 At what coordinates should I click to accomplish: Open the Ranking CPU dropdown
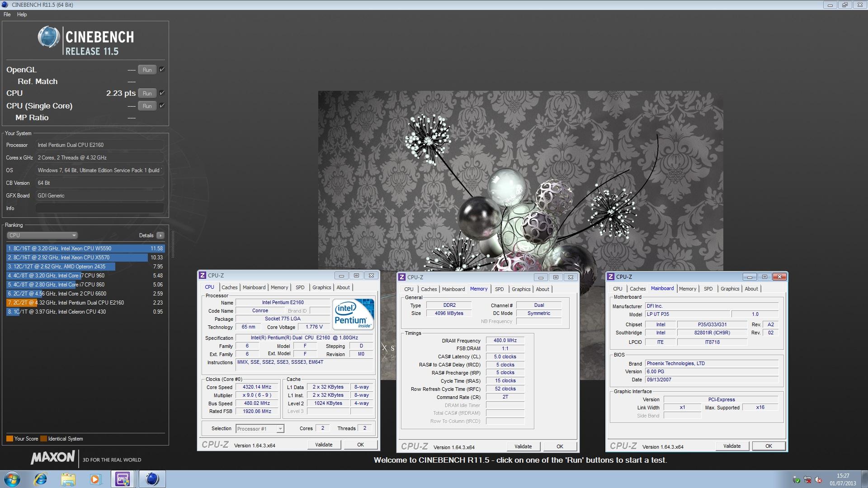point(42,235)
